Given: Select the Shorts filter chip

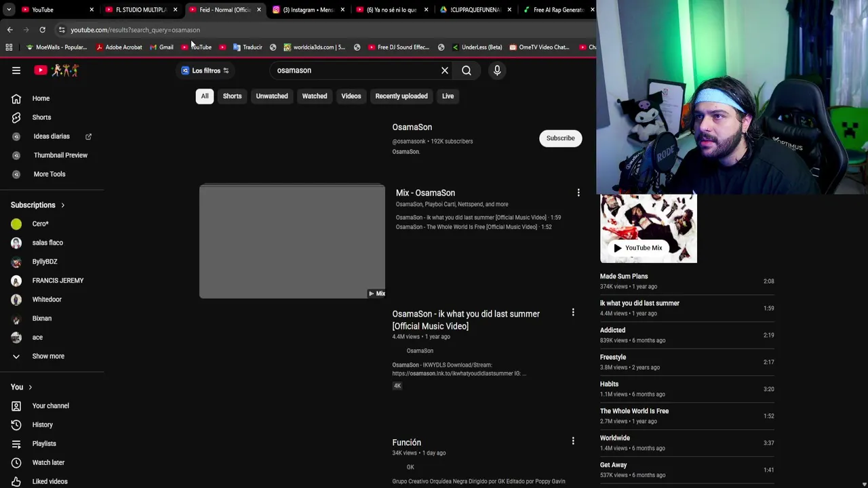Looking at the screenshot, I should [232, 96].
